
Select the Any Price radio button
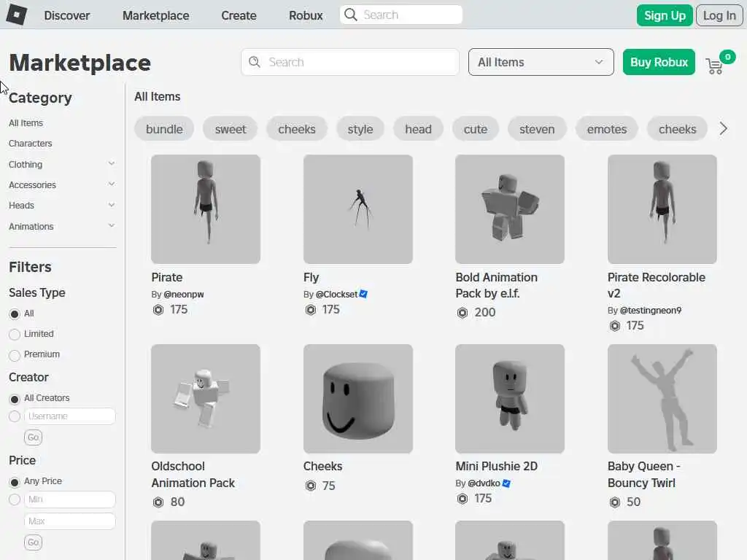tap(15, 482)
